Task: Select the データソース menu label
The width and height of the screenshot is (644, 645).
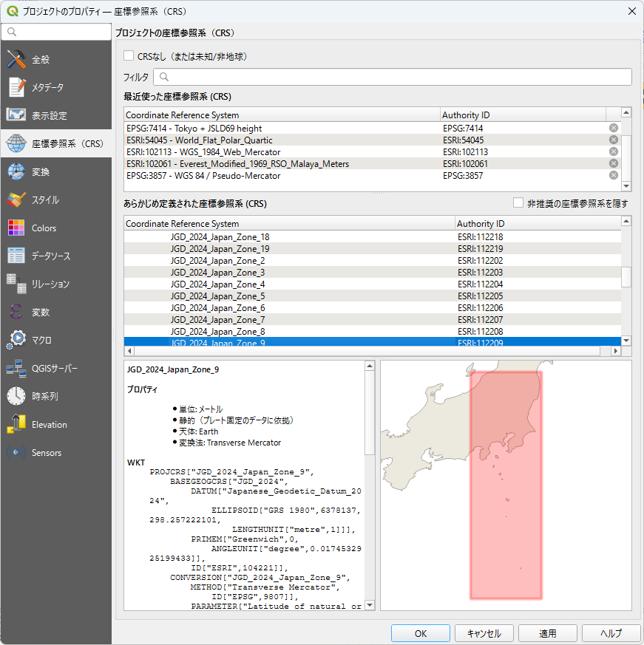Action: 51,256
